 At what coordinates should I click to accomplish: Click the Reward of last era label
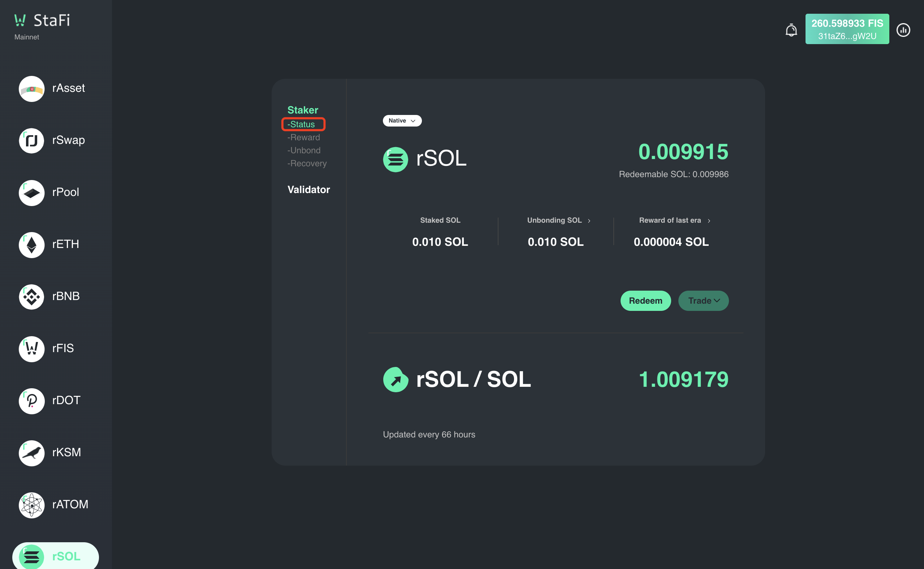coord(670,221)
